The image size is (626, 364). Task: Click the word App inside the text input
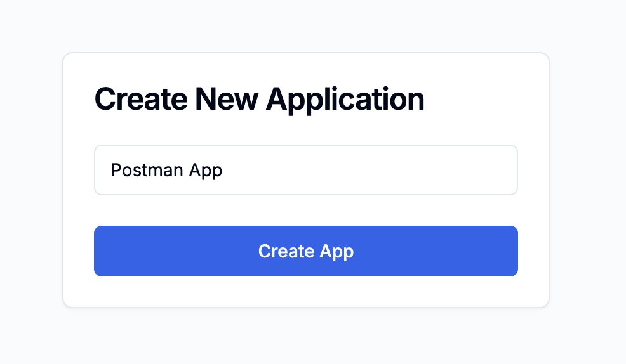[x=206, y=171]
